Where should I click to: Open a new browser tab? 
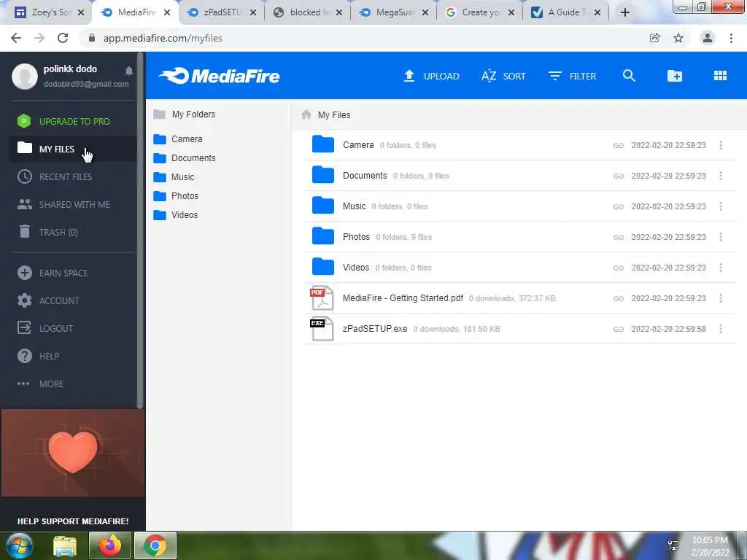(x=625, y=12)
